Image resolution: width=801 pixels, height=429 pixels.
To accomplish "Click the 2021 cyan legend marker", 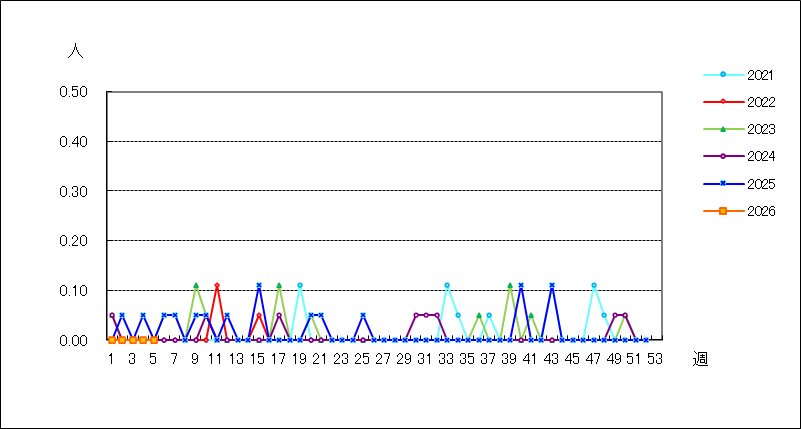I will (x=723, y=74).
